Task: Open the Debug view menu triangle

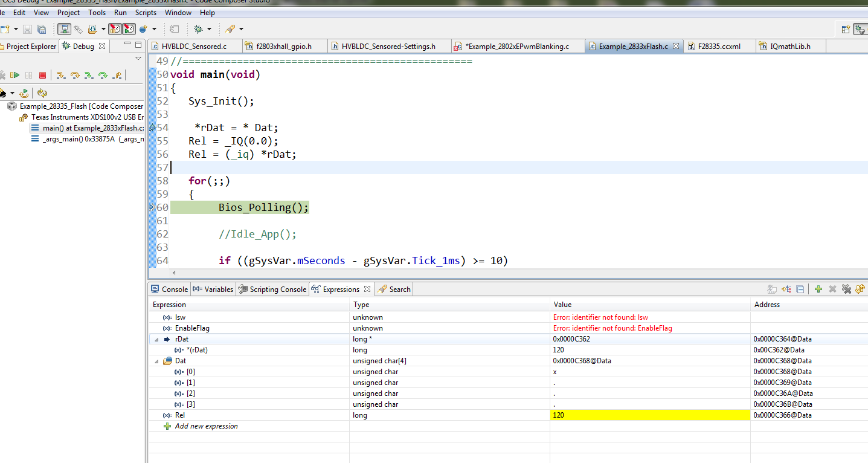Action: 138,59
